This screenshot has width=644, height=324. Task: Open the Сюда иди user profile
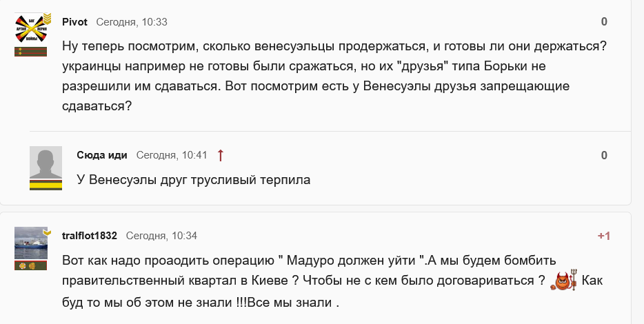coord(102,155)
